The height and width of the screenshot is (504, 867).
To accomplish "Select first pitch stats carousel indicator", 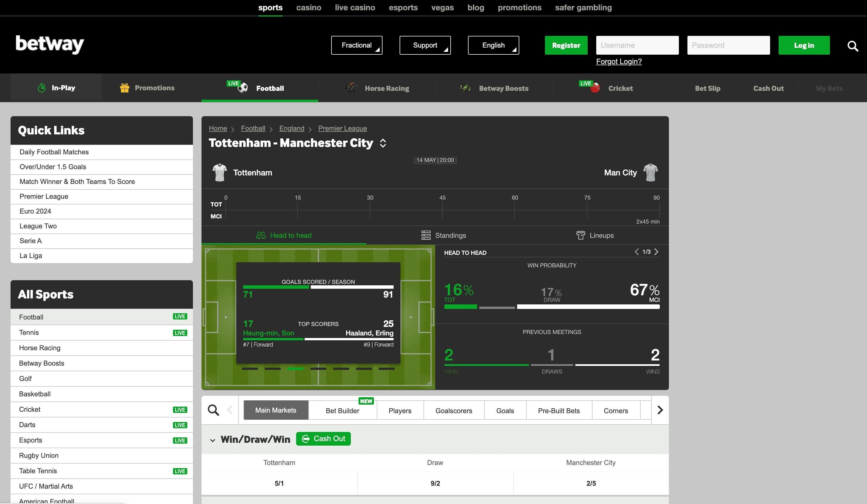I will pyautogui.click(x=250, y=368).
